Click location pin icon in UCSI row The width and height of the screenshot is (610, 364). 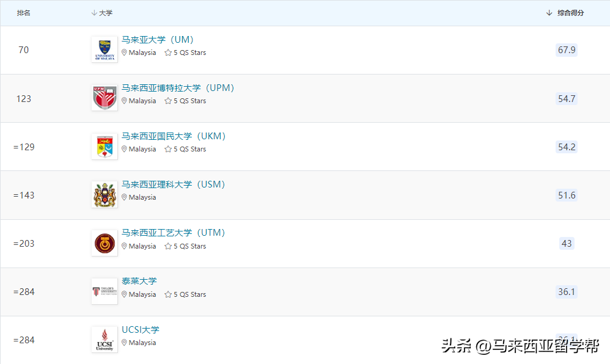(124, 343)
